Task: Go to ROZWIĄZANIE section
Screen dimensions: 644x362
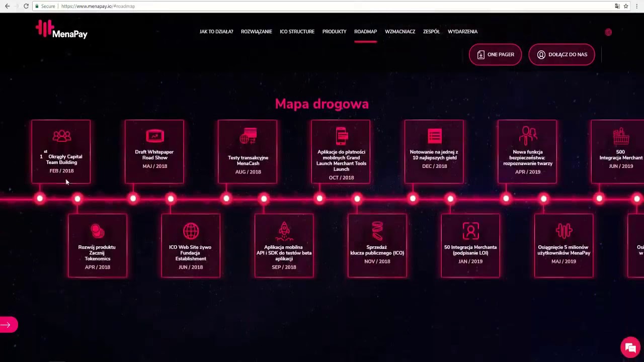Action: click(x=257, y=32)
